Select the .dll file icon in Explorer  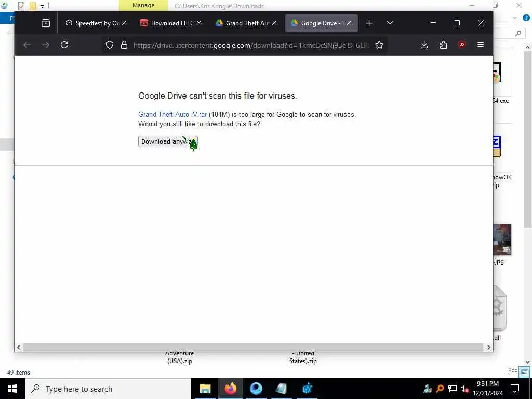(x=500, y=309)
